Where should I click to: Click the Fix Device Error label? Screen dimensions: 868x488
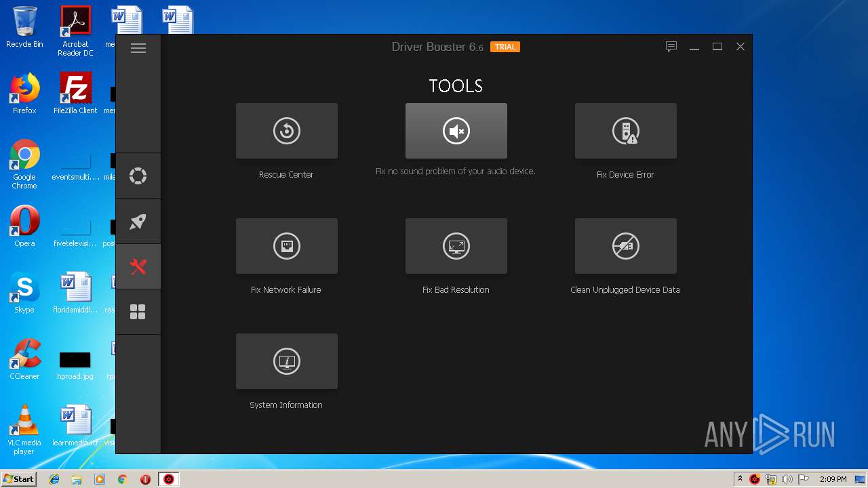point(625,174)
